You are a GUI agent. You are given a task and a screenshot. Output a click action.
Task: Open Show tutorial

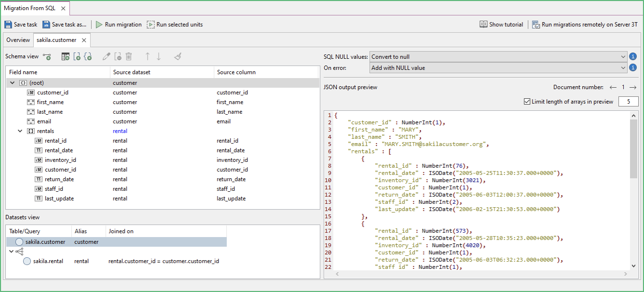pos(501,24)
